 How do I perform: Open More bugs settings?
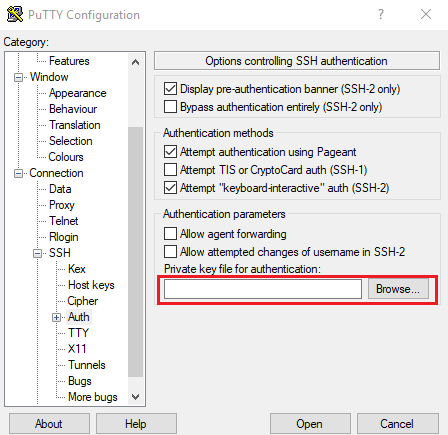(x=93, y=397)
